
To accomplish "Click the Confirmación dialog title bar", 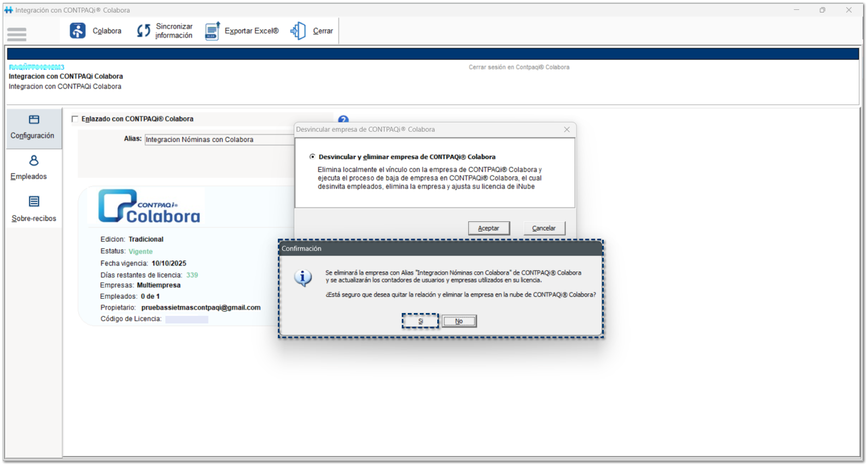I will (x=441, y=249).
